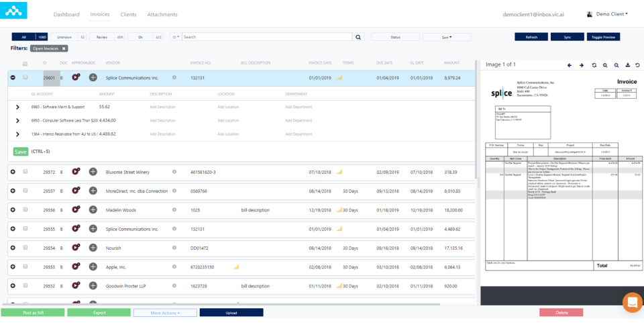Click info icon for invoice 29601
The width and height of the screenshot is (644, 325).
[174, 77]
